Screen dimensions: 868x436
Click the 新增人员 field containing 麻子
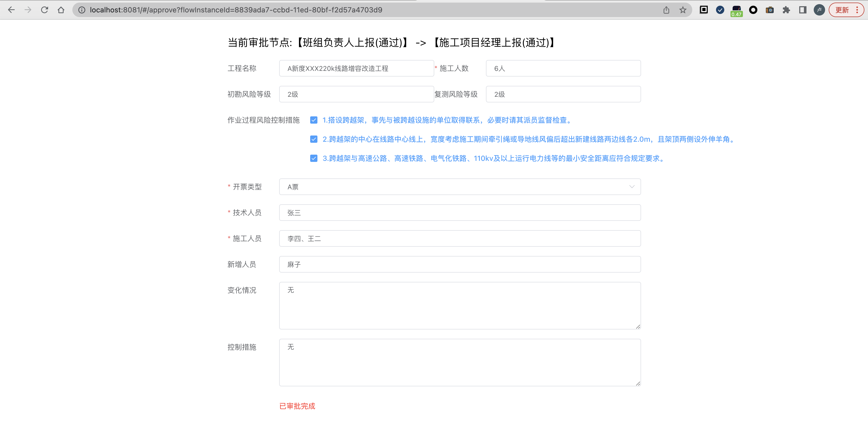pos(460,264)
